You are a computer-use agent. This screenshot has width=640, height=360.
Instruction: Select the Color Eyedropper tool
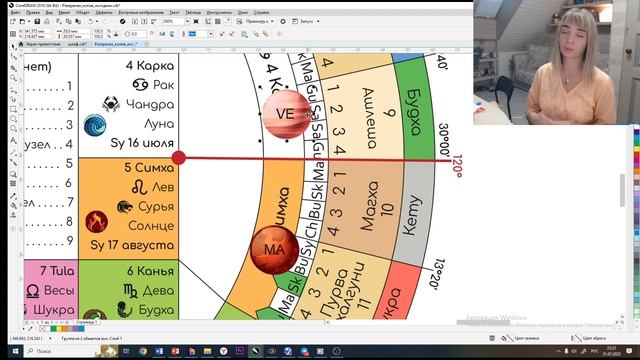point(13,196)
